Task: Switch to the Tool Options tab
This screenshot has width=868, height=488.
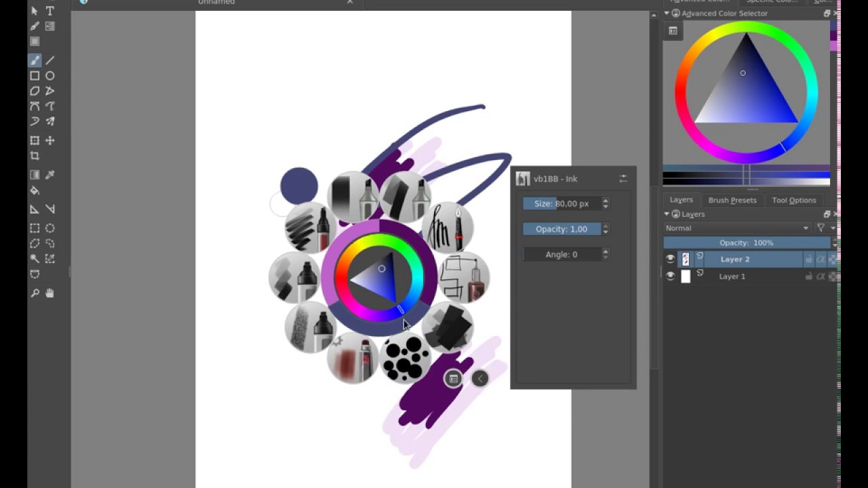Action: 793,200
